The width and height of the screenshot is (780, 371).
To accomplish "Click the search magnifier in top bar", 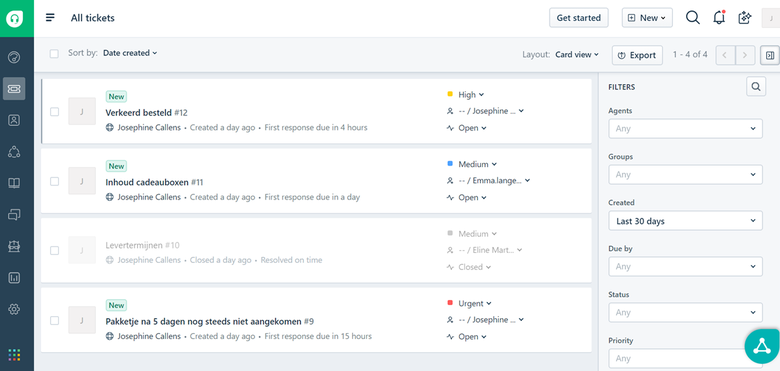I will tap(692, 18).
